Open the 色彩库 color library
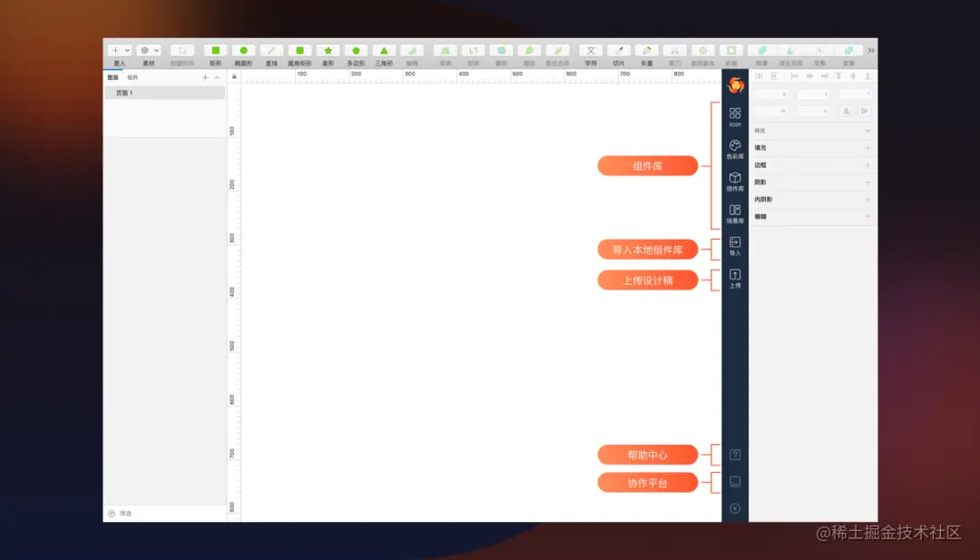 pyautogui.click(x=735, y=149)
